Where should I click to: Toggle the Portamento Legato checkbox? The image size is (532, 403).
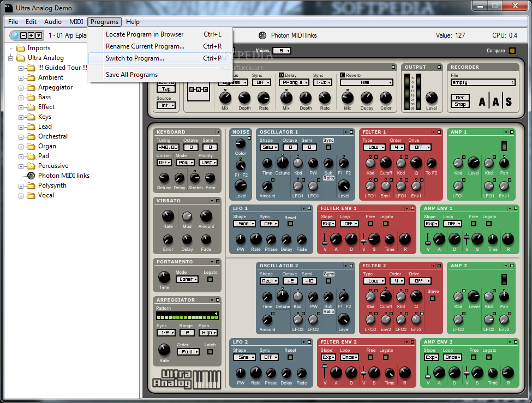tap(210, 279)
